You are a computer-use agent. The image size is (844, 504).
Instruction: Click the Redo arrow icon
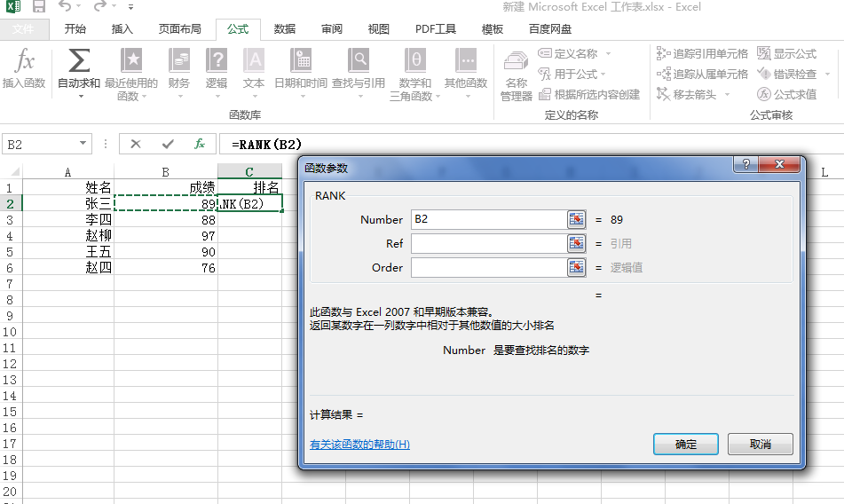click(x=99, y=6)
